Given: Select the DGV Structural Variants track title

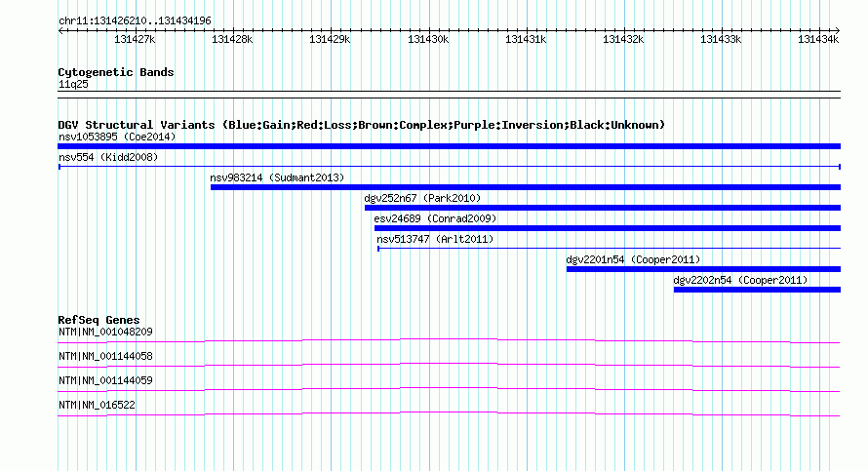Looking at the screenshot, I should coord(362,125).
